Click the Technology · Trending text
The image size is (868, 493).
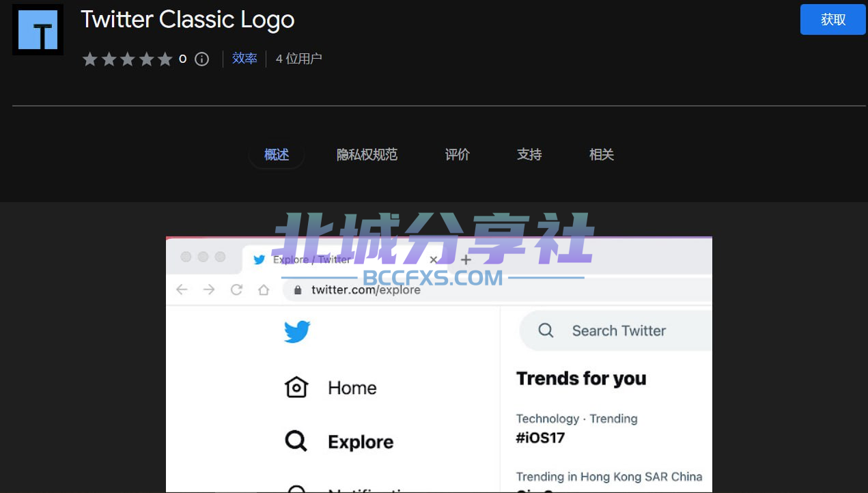click(577, 419)
